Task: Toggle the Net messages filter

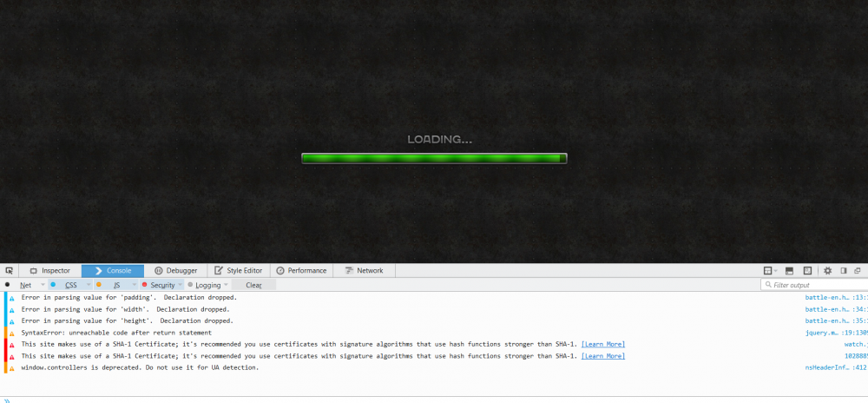Action: [26, 285]
